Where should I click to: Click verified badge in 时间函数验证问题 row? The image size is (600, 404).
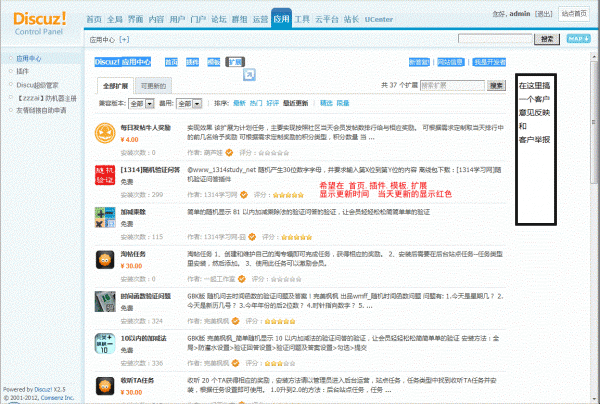pos(235,321)
